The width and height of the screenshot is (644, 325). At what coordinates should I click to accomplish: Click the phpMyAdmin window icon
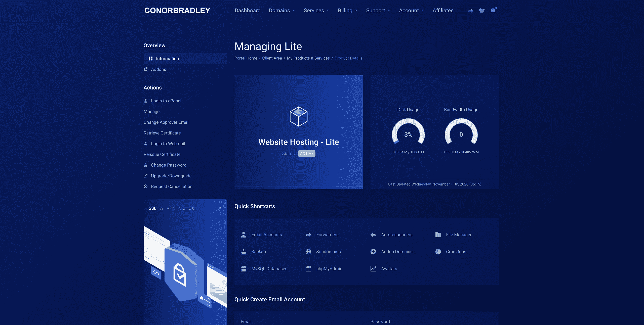click(308, 269)
